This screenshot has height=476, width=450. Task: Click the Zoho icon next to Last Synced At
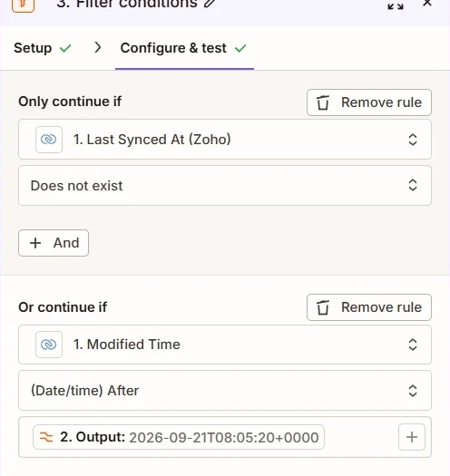pyautogui.click(x=49, y=140)
